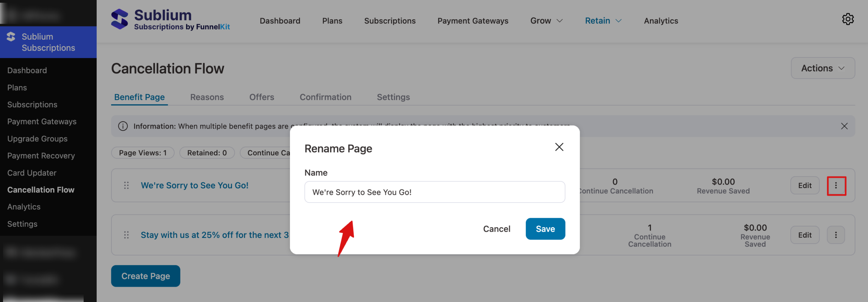Cancel the rename dialog
The width and height of the screenshot is (868, 302).
coord(496,229)
